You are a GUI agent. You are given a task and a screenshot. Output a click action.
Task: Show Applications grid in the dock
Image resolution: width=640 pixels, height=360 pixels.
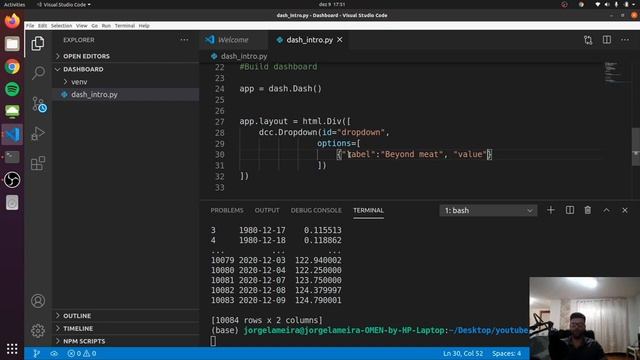tap(12, 349)
